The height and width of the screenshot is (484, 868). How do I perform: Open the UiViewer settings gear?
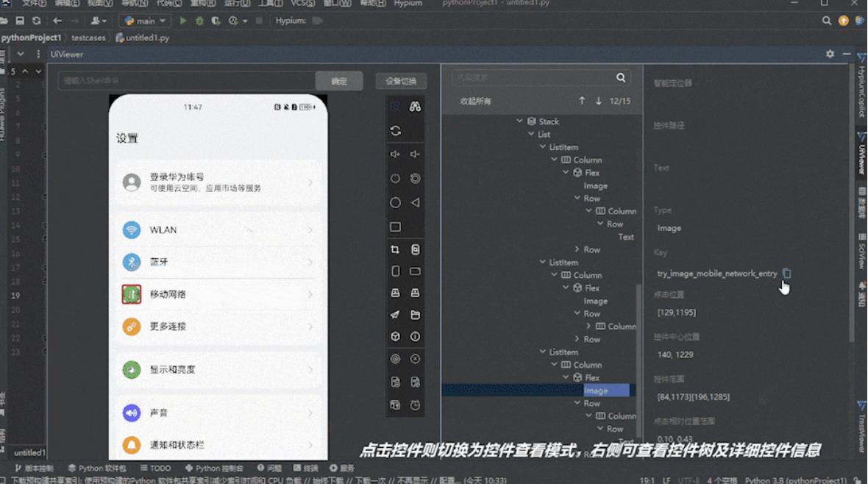click(830, 54)
